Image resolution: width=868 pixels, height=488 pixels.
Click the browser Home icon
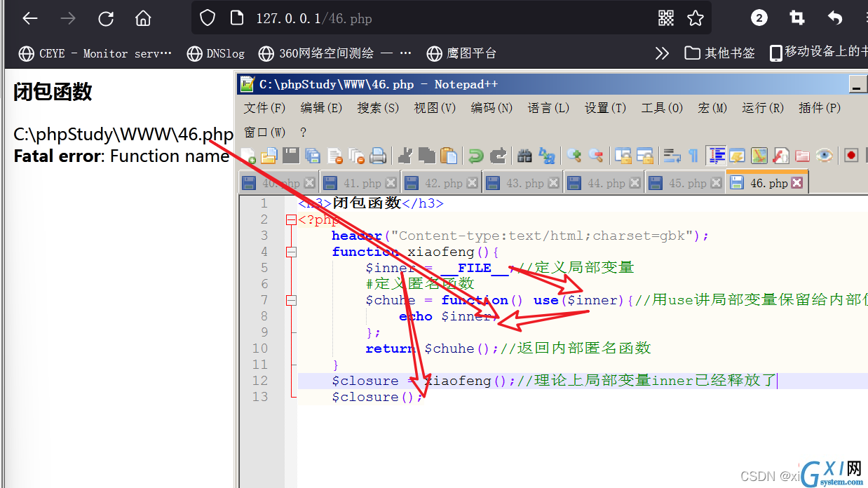click(x=143, y=18)
